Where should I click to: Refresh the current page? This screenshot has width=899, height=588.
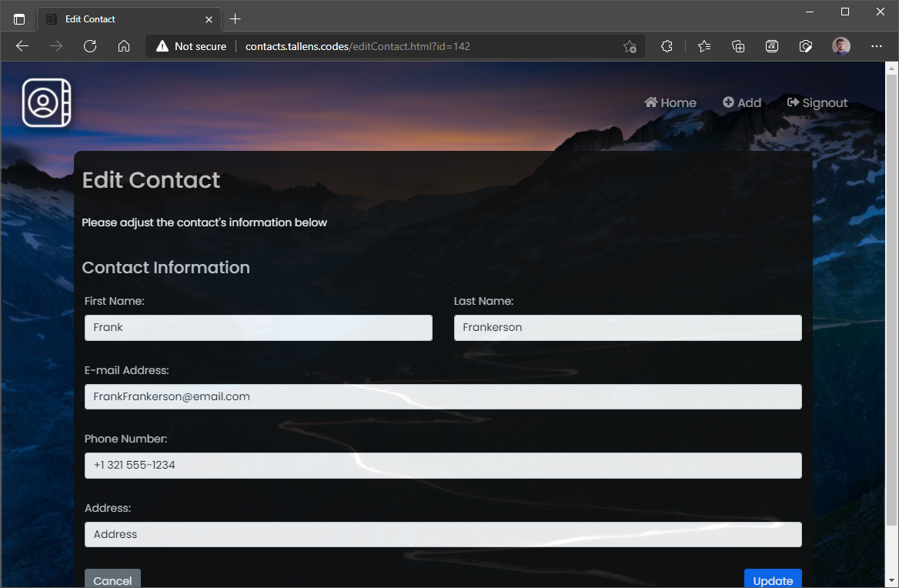(x=90, y=46)
